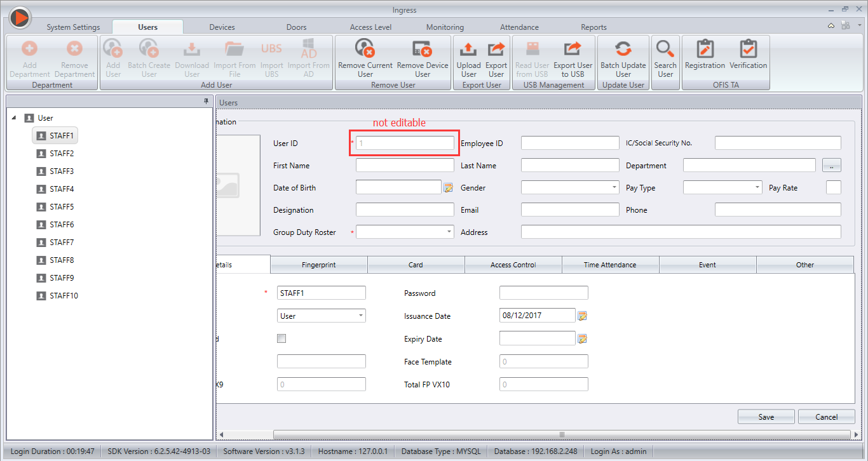868x461 pixels.
Task: Click the Remove Current User icon
Action: (365, 50)
